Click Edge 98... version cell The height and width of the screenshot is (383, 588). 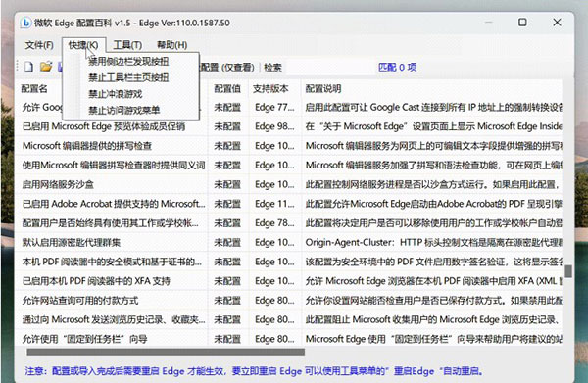coord(274,126)
